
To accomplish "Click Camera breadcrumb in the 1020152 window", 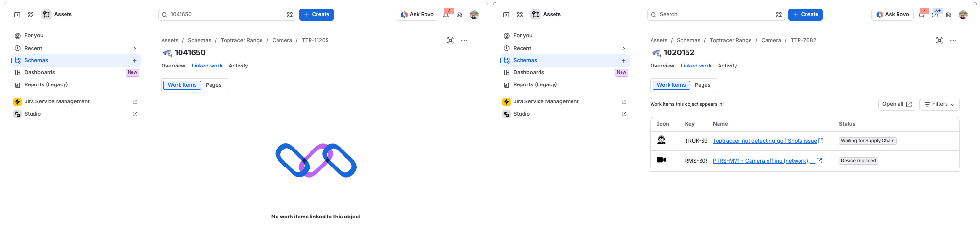I will pos(771,40).
